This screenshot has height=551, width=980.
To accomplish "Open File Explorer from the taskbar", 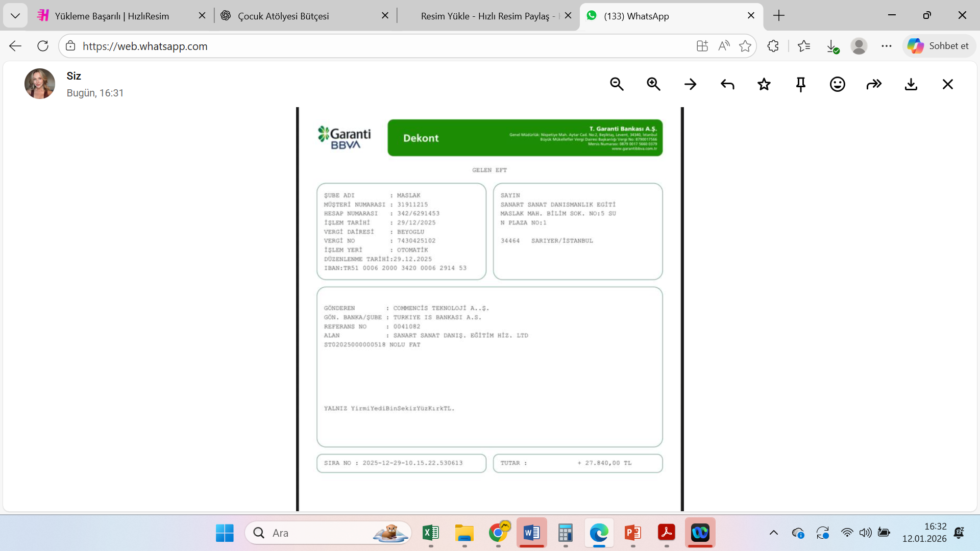I will point(464,533).
